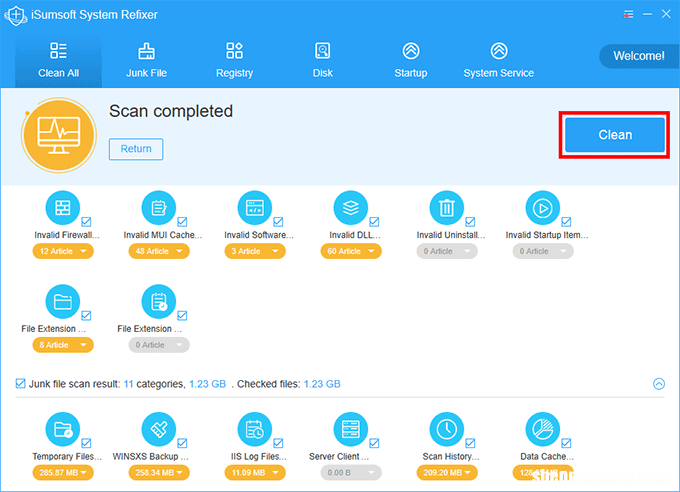
Task: Expand the 8 Article dropdown
Action: pyautogui.click(x=63, y=345)
